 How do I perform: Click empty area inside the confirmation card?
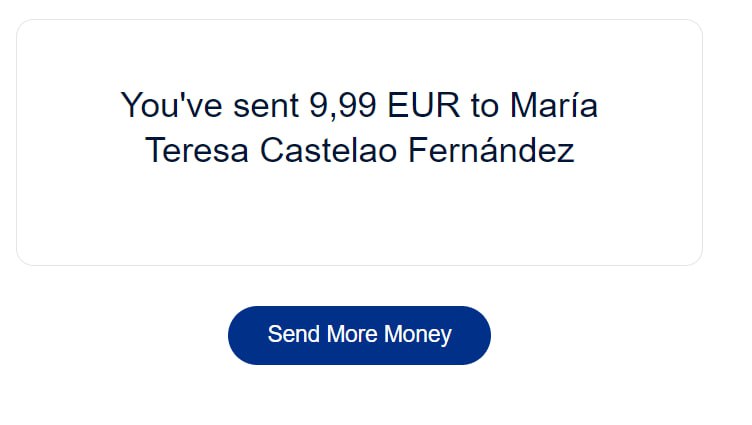point(359,225)
